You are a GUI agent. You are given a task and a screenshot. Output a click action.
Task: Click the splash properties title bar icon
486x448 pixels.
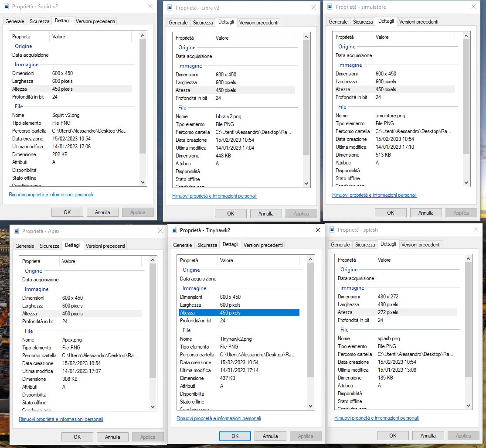point(332,229)
